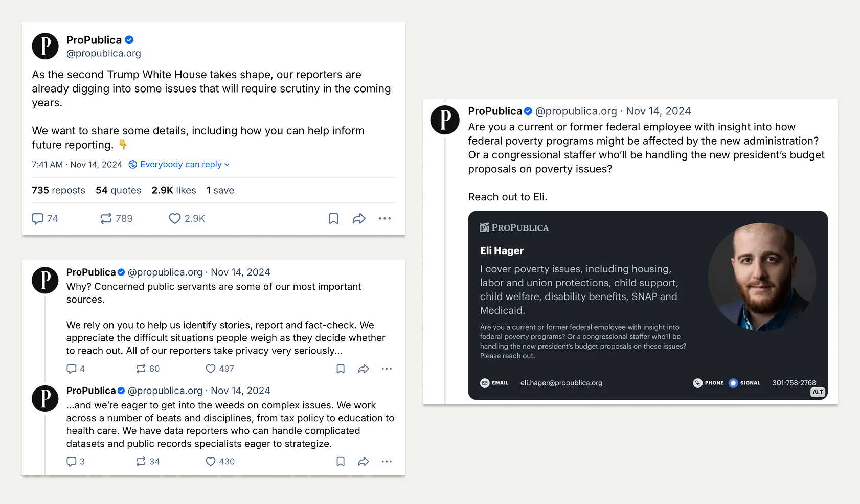Expand the 'Everybody can reply' dropdown
The image size is (860, 504).
coord(179,164)
